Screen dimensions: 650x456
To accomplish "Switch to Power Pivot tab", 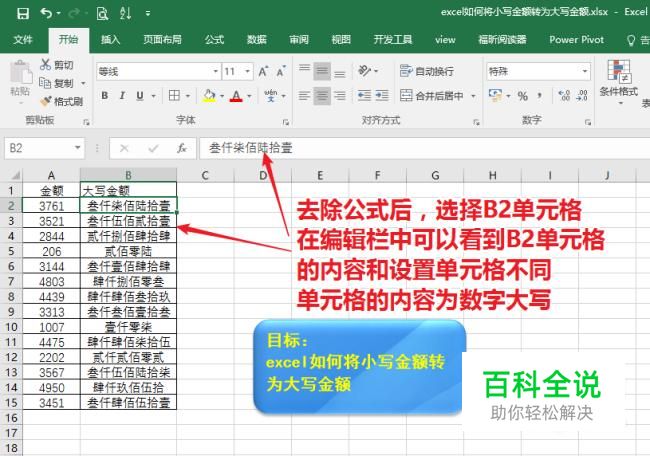I will tap(576, 40).
